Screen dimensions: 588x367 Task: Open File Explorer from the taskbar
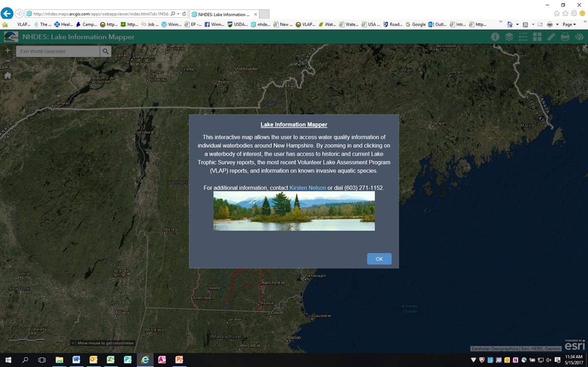[x=59, y=360]
